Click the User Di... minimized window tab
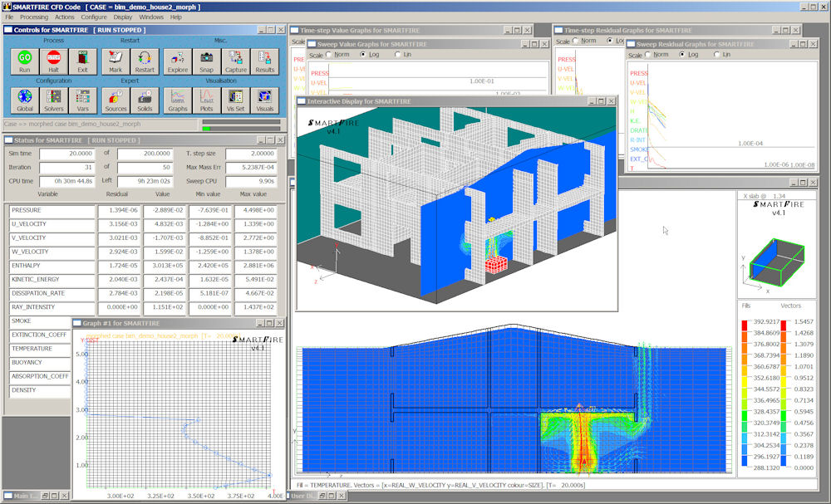The image size is (831, 504). (317, 496)
